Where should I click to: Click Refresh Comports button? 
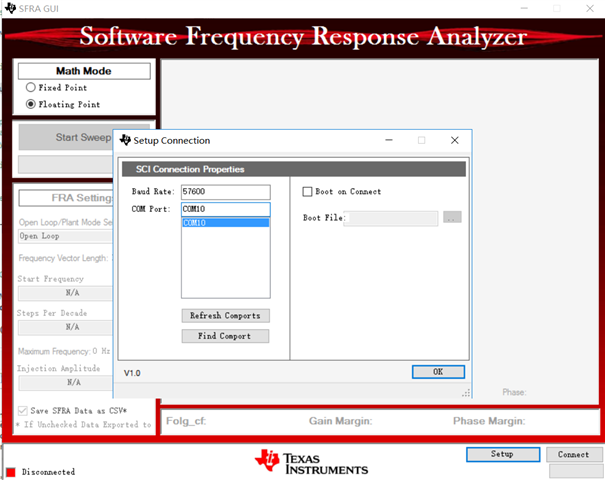(226, 316)
